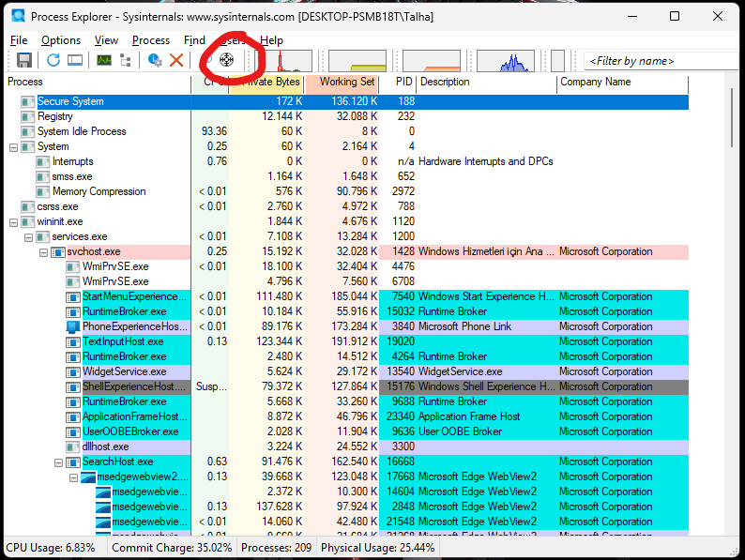Click the 'Microsoft Phone Link' description text
This screenshot has height=560, width=745.
tap(464, 326)
